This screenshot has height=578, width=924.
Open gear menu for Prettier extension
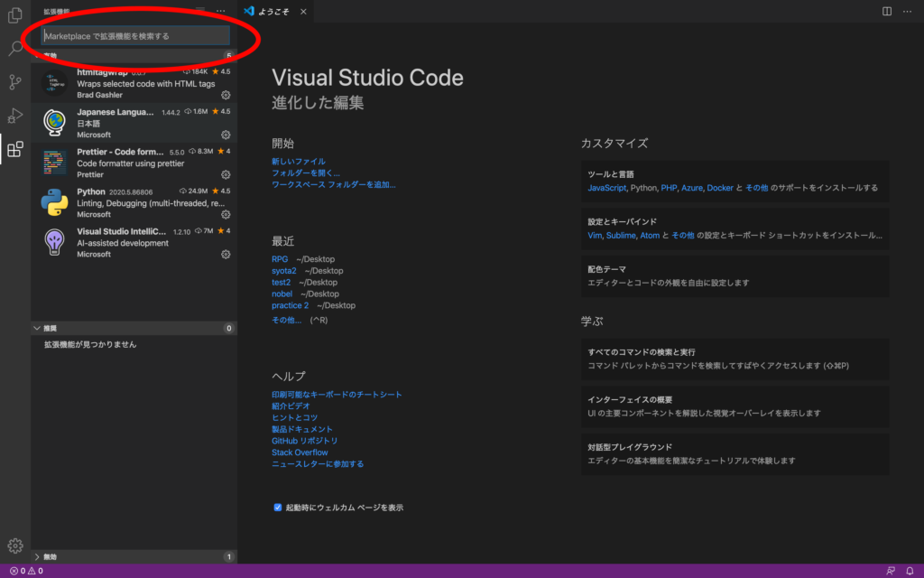tap(226, 174)
